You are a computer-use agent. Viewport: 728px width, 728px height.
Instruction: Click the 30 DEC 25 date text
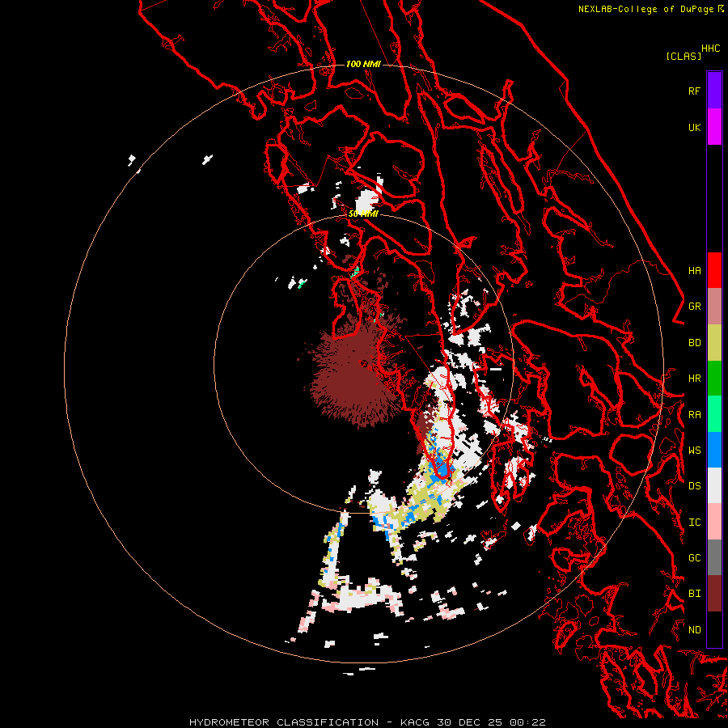pyautogui.click(x=470, y=722)
